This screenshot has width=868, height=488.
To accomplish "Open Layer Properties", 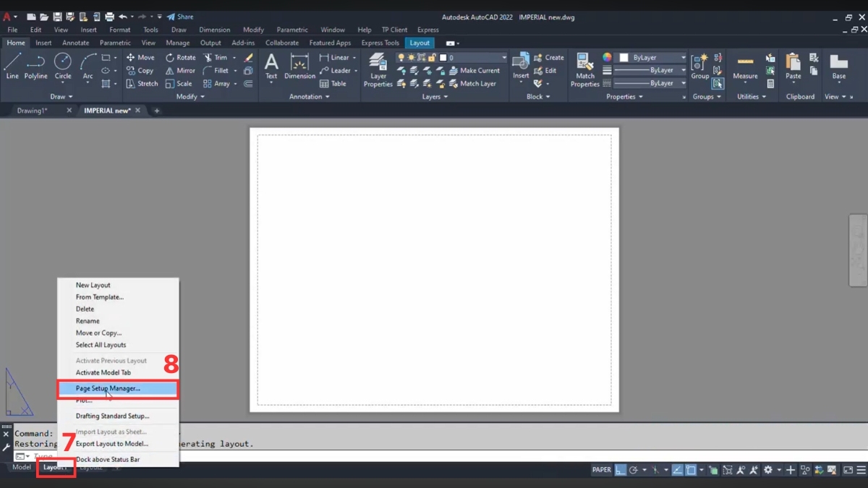I will 378,69.
